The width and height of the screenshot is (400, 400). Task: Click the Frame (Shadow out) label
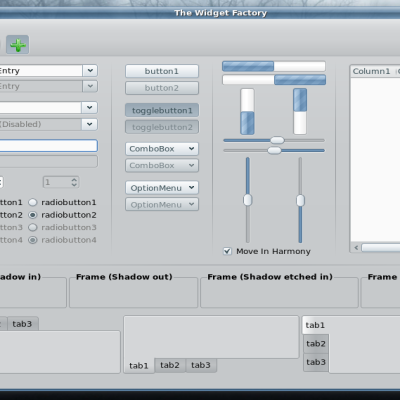(124, 277)
